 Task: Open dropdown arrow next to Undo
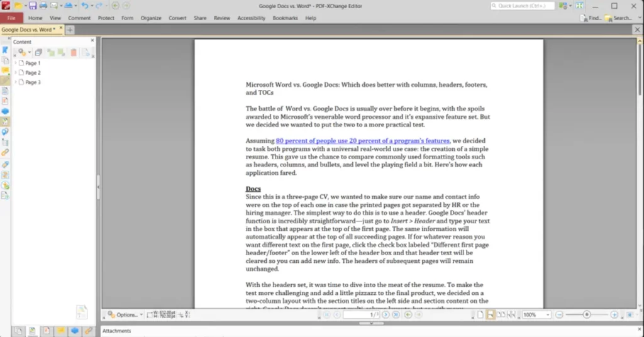coord(92,6)
